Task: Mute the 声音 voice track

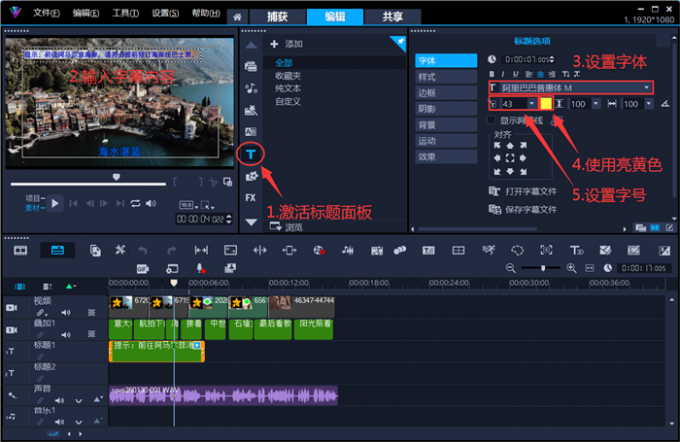Action: pos(59,400)
